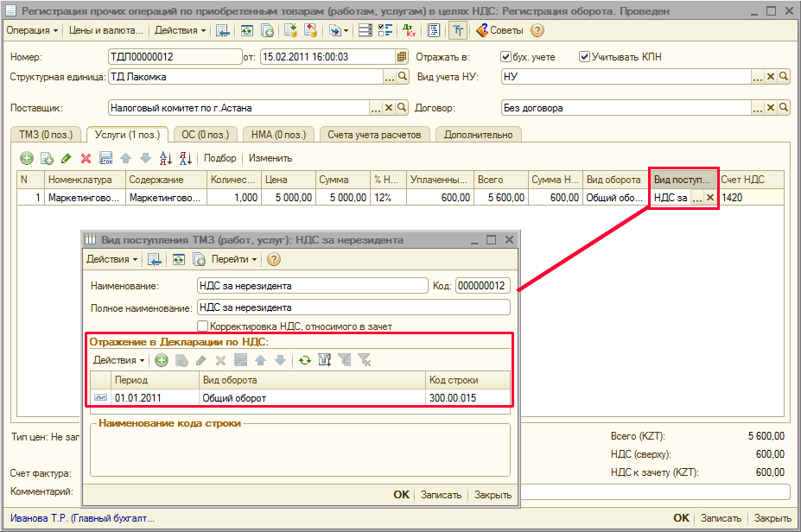Viewport: 801px width, 532px height.
Task: Click Записать button in the dialog
Action: click(442, 495)
